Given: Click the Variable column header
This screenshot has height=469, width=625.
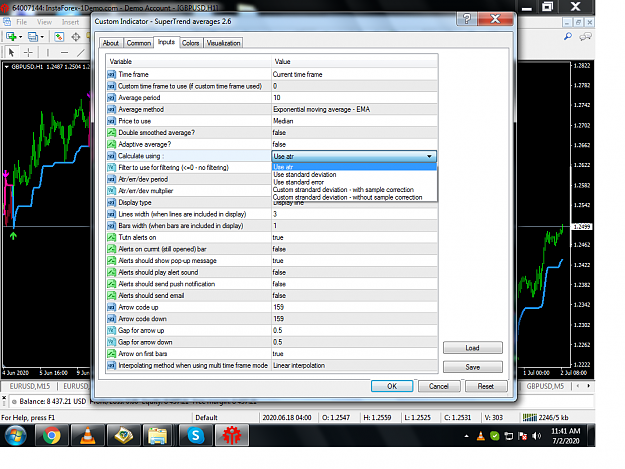Looking at the screenshot, I should 189,61.
